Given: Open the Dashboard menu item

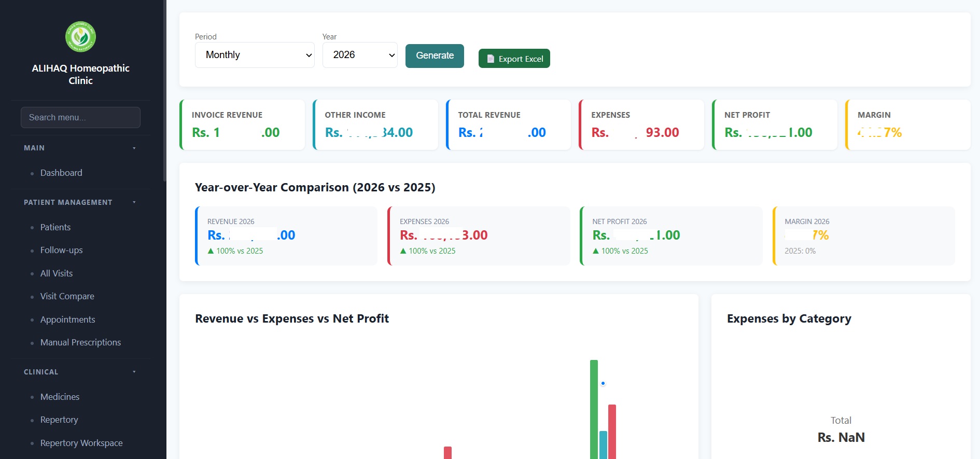Looking at the screenshot, I should click(61, 173).
